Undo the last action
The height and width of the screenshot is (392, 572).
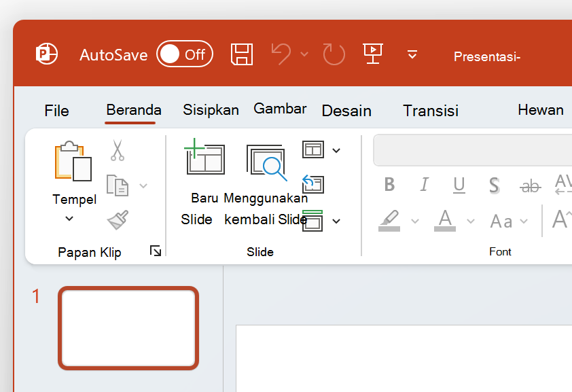[281, 54]
